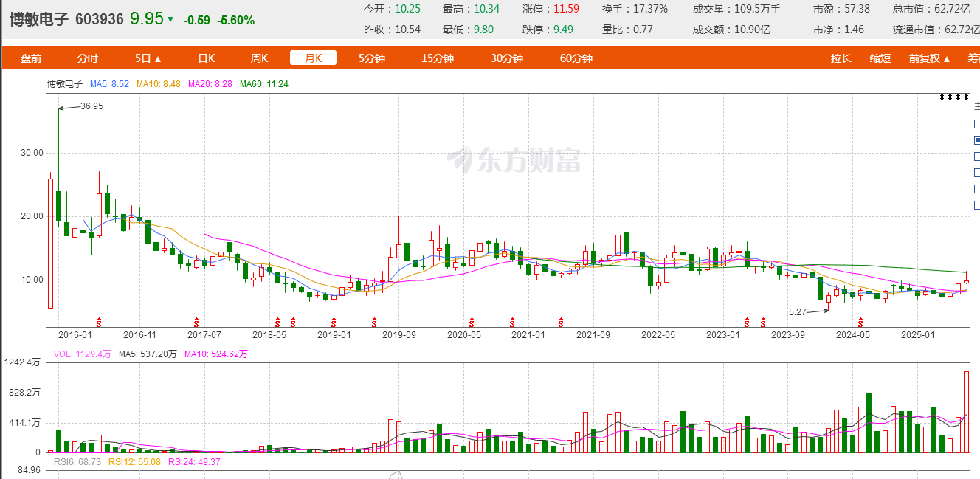Click the 2019-09 date axis label
Viewport: 980px width, 479px height.
pos(399,334)
